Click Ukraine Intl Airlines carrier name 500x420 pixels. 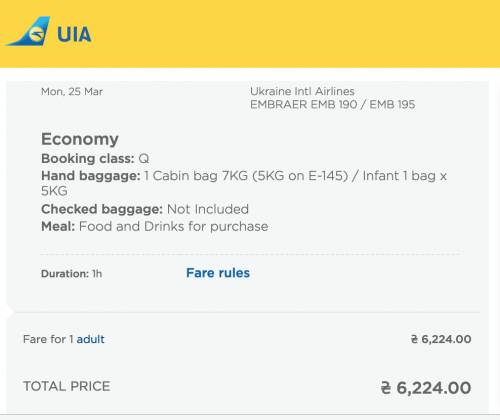pos(302,91)
